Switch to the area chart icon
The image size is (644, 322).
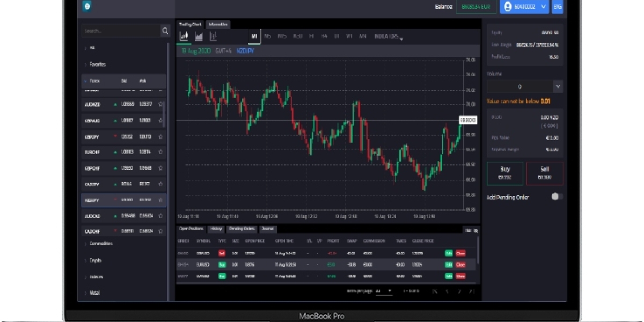[x=199, y=36]
